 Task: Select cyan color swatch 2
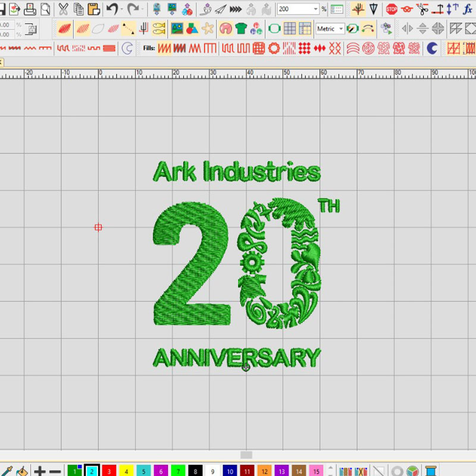92,471
